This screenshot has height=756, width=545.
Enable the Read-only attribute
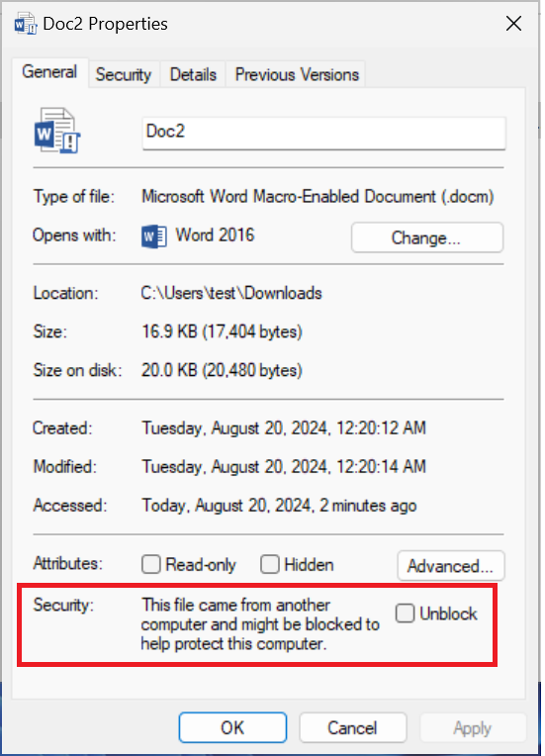(x=150, y=564)
